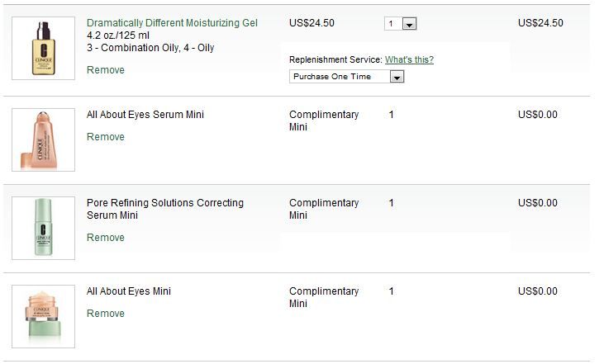Remove the All About Eyes Mini jar item
Image resolution: width=604 pixels, height=364 pixels.
click(106, 314)
